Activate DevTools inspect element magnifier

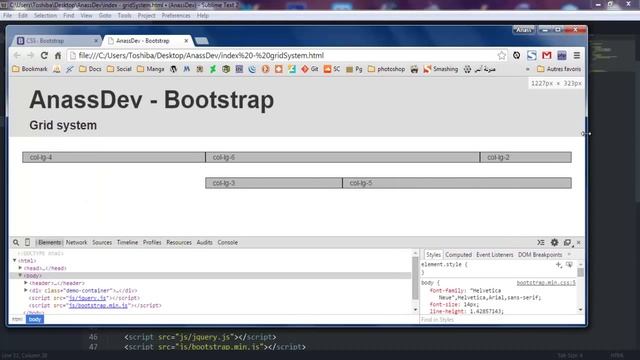click(x=16, y=242)
